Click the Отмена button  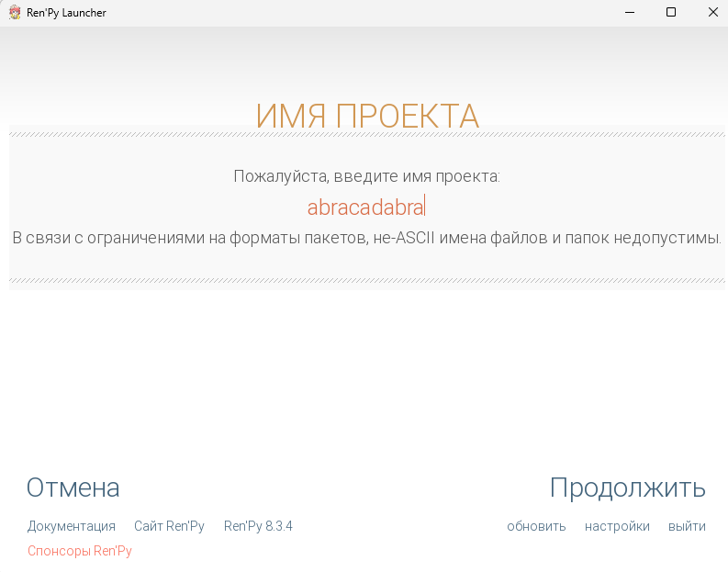click(73, 488)
